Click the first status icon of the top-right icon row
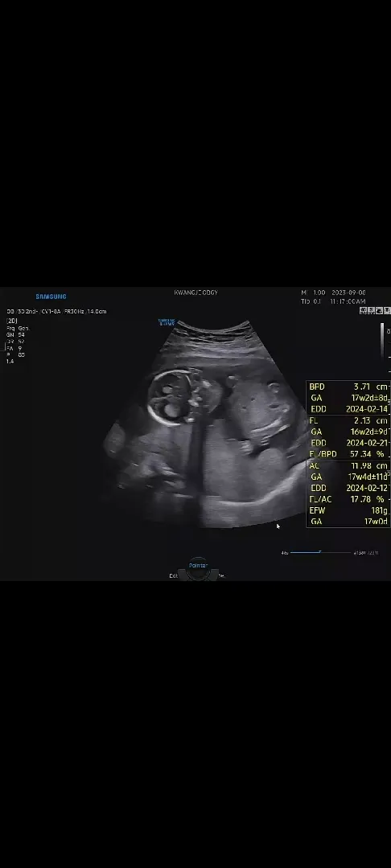This screenshot has width=391, height=868. coord(364,310)
